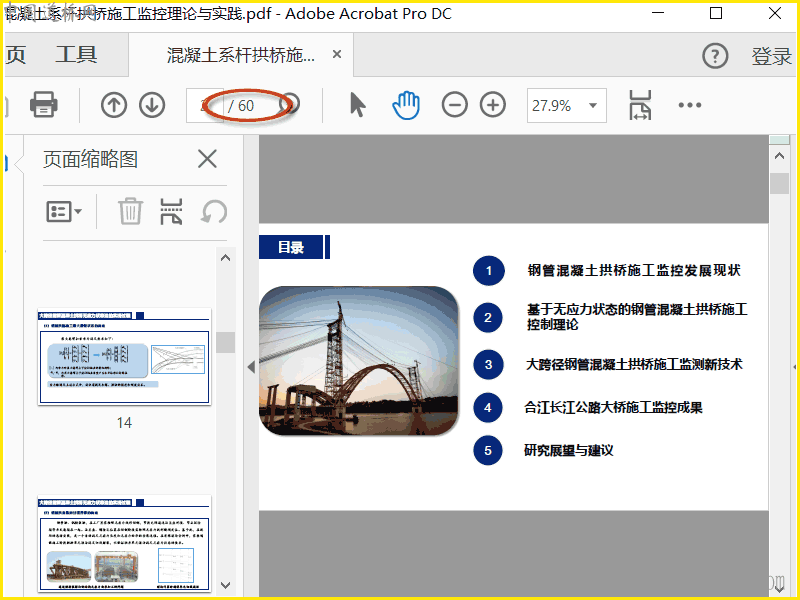
Task: Click thumbnails panel scroll up arrow
Action: (x=226, y=258)
